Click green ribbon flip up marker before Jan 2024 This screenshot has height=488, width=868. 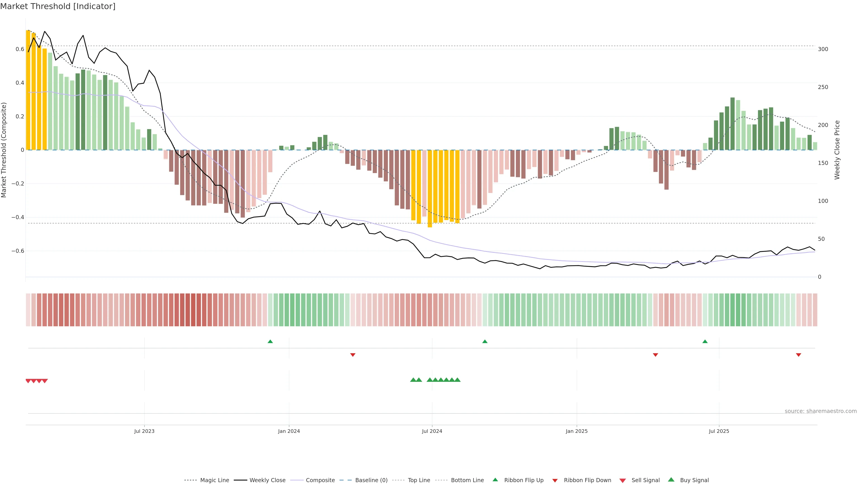[270, 342]
